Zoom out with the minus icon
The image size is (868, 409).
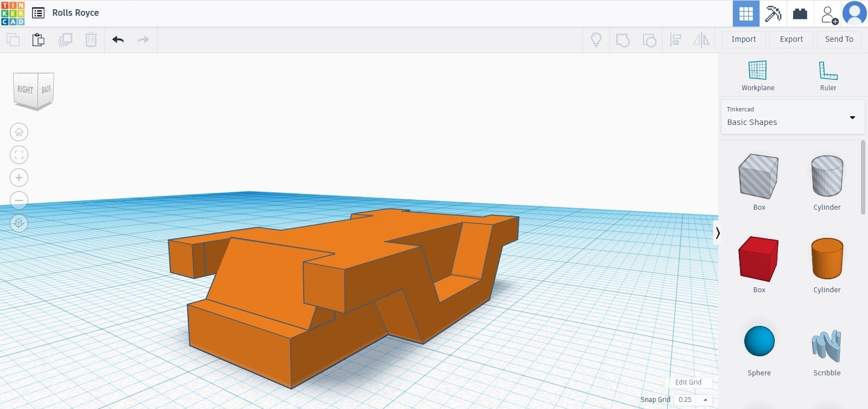[19, 200]
